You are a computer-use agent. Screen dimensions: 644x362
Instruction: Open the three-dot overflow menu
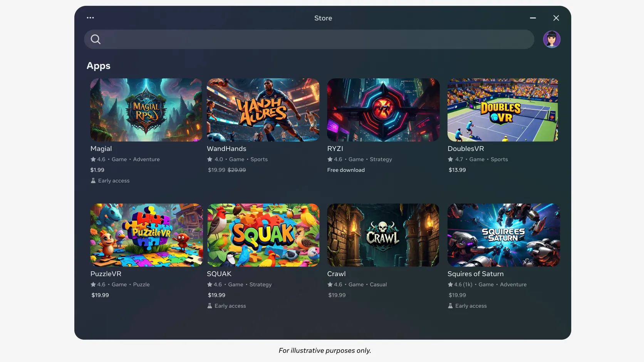pos(90,18)
